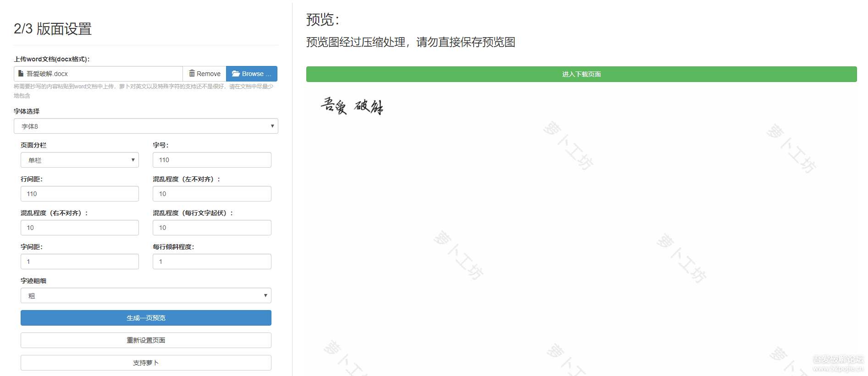Click the handwritten 吾爱 破解 preview image
868x376 pixels.
coord(352,106)
